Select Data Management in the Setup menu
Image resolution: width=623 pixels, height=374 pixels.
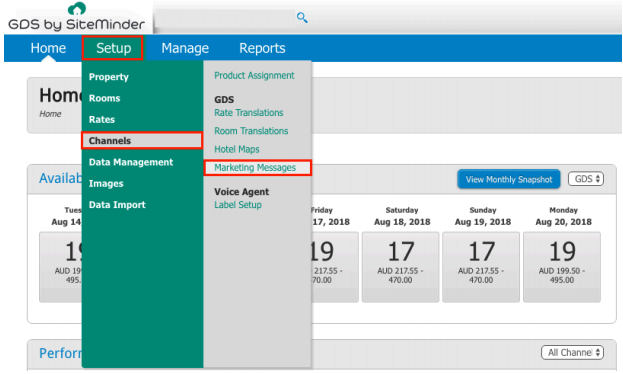coord(131,162)
